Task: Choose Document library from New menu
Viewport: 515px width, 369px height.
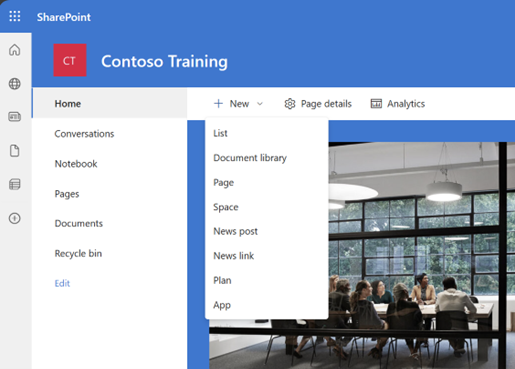Action: pyautogui.click(x=267, y=158)
